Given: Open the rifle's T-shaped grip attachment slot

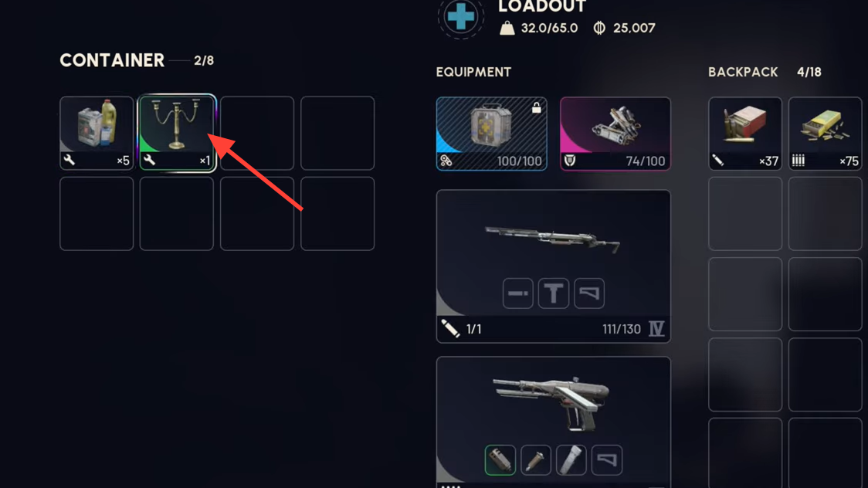Looking at the screenshot, I should [x=554, y=293].
